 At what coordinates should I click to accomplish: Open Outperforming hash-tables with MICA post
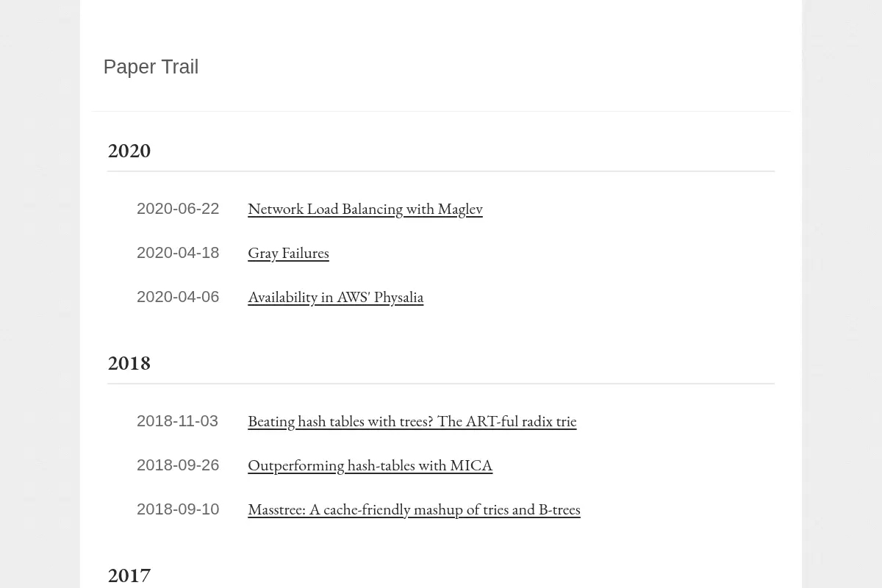point(370,465)
